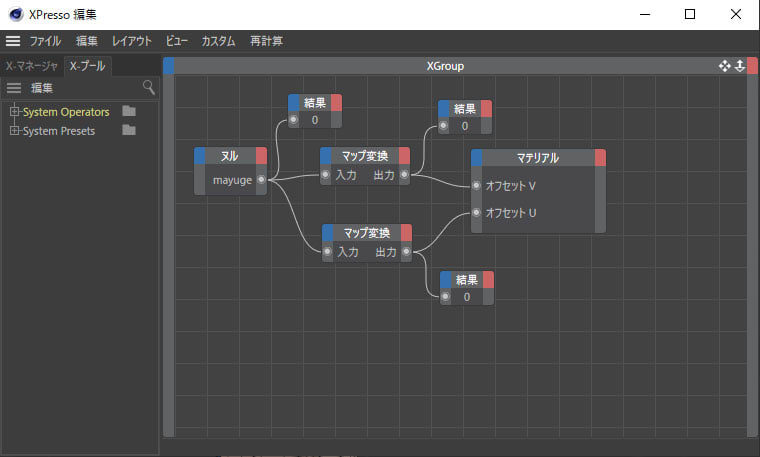
Task: Select the マテリアル node title
Action: 538,158
